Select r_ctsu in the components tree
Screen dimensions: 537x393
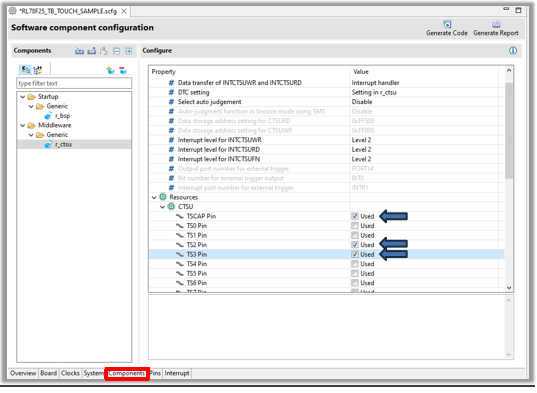pyautogui.click(x=63, y=144)
